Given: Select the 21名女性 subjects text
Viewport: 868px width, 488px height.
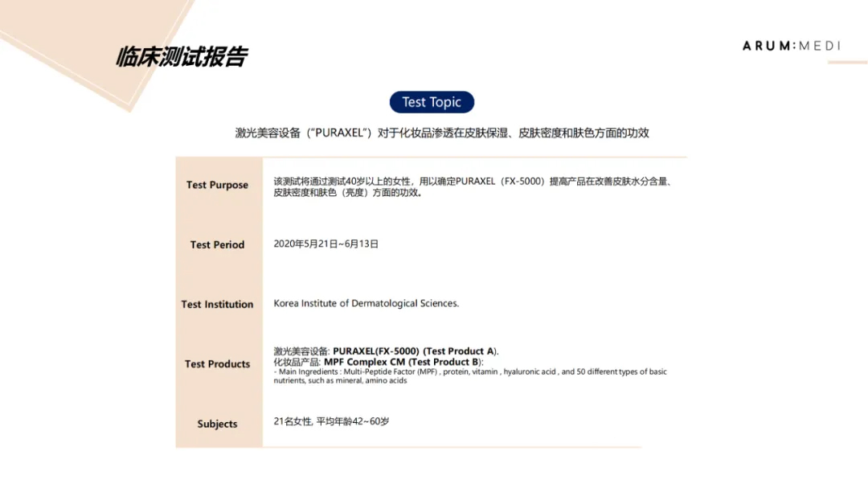Looking at the screenshot, I should [x=331, y=421].
